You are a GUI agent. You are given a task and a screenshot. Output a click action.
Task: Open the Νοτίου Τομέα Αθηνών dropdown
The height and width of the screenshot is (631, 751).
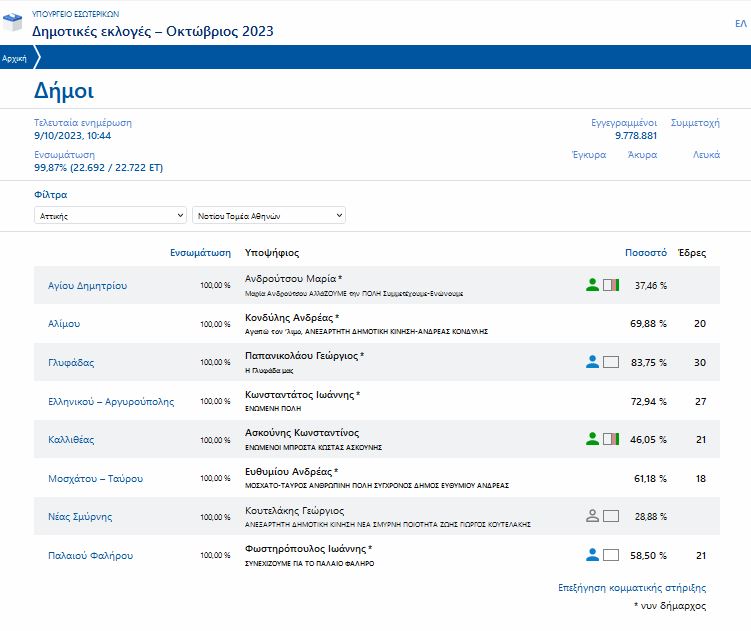(x=268, y=215)
